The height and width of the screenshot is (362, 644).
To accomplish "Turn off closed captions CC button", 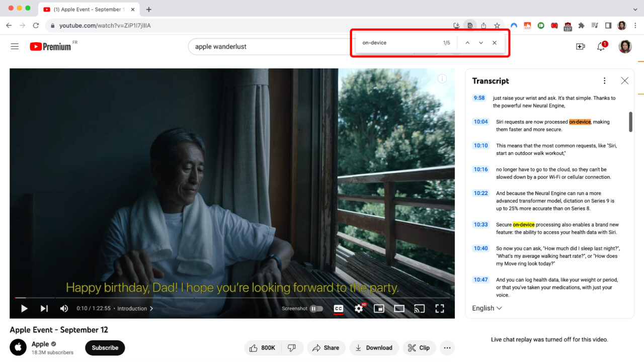I will pos(339,309).
